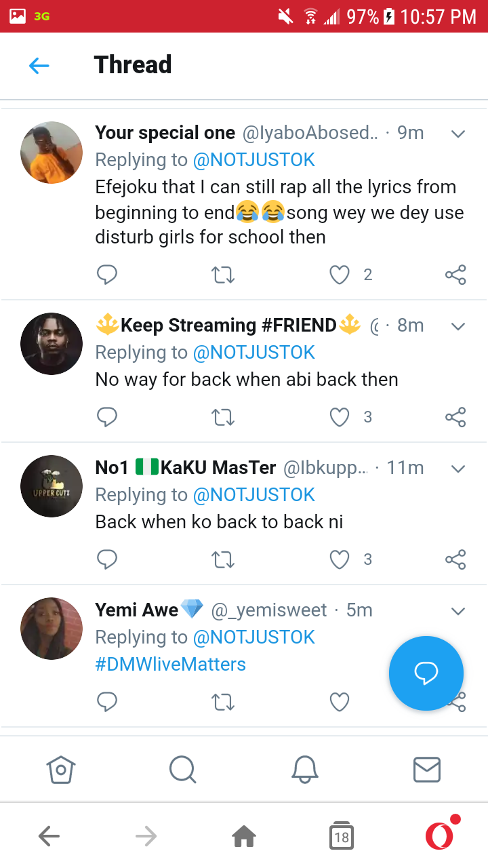
Task: Like the tweet by Your special one
Action: pyautogui.click(x=340, y=275)
